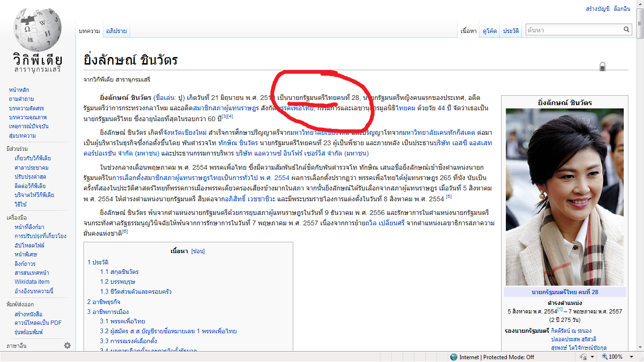Jump to 2 อาชีพธุรกิจ section
This screenshot has height=362, width=644.
104,302
